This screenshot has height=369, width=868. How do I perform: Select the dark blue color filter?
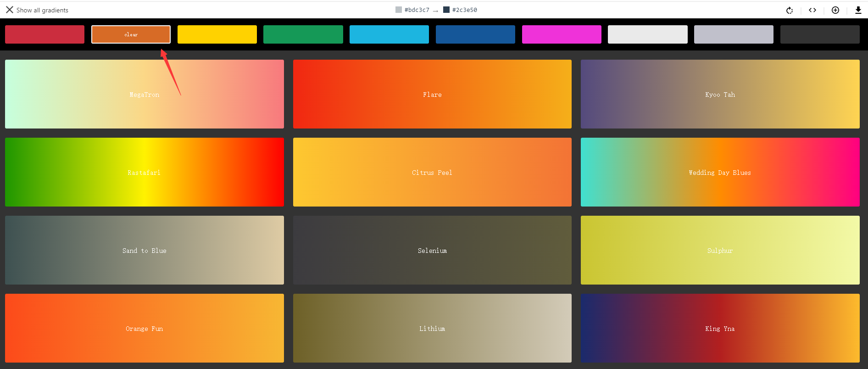tap(475, 34)
